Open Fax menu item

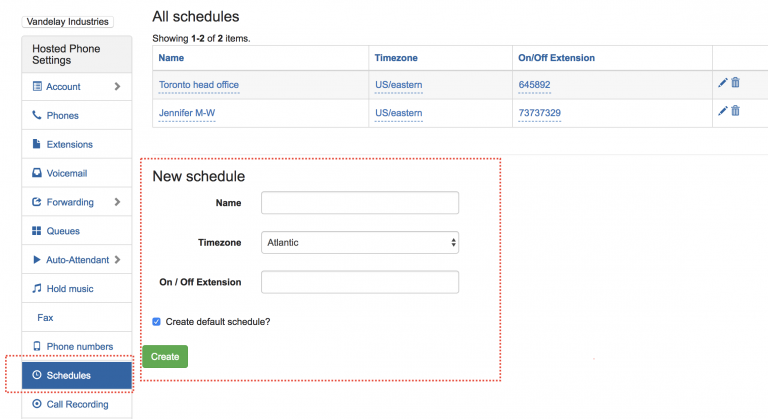pyautogui.click(x=77, y=318)
